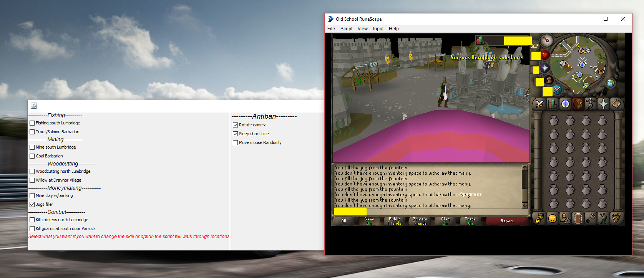Click the first empty jug in inventory
Viewport: 644px width, 278px height.
pyautogui.click(x=554, y=121)
